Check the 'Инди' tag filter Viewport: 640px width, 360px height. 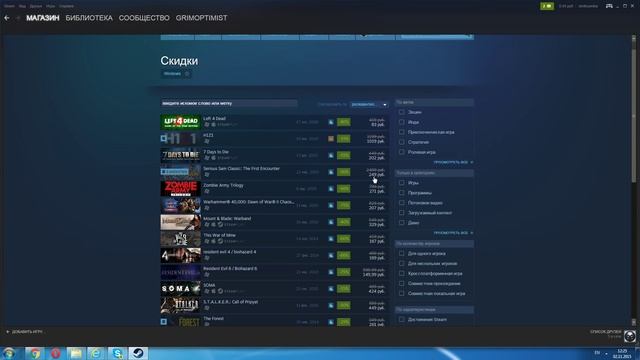tap(402, 122)
